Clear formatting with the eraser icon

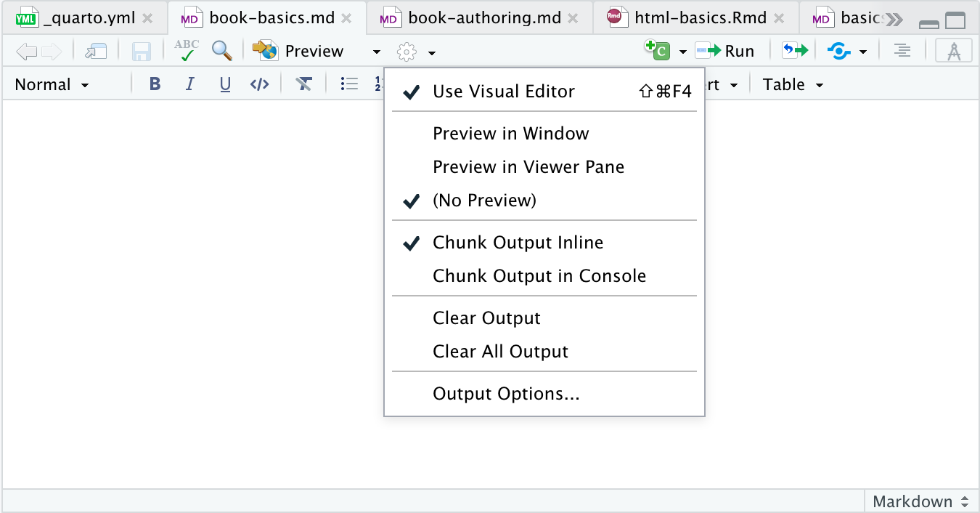click(303, 84)
